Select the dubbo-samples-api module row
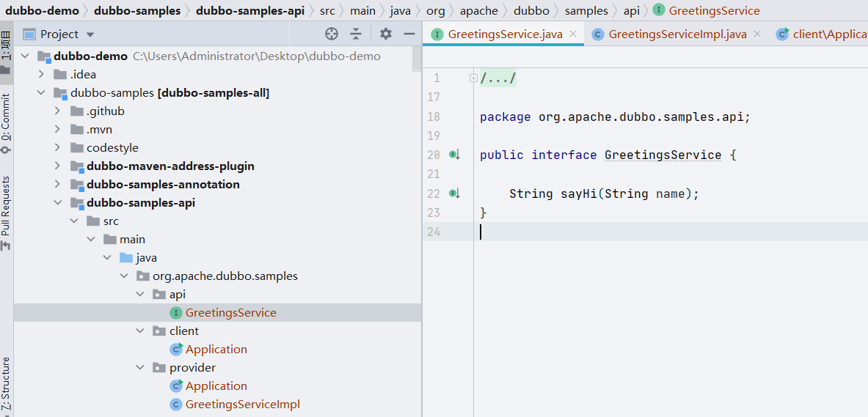 click(x=218, y=203)
